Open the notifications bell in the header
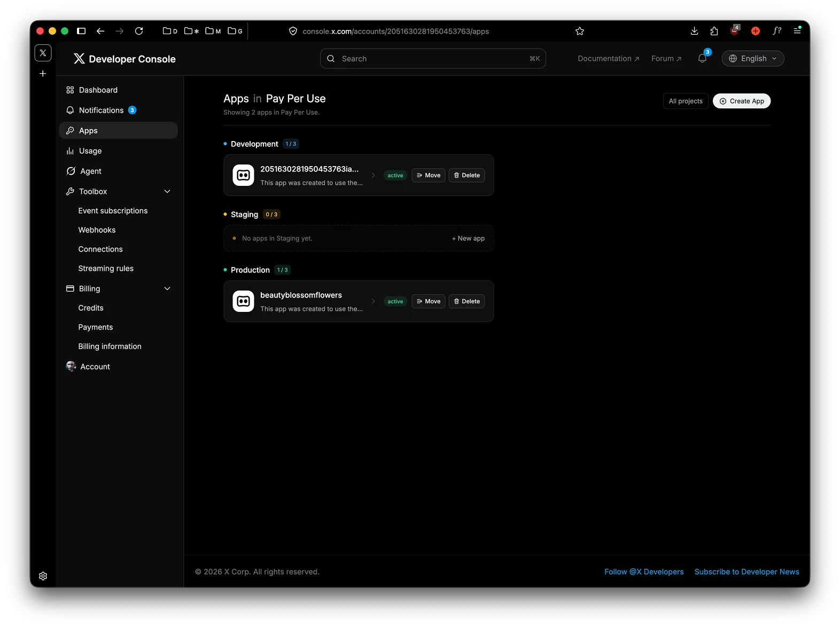The width and height of the screenshot is (840, 627). [703, 58]
